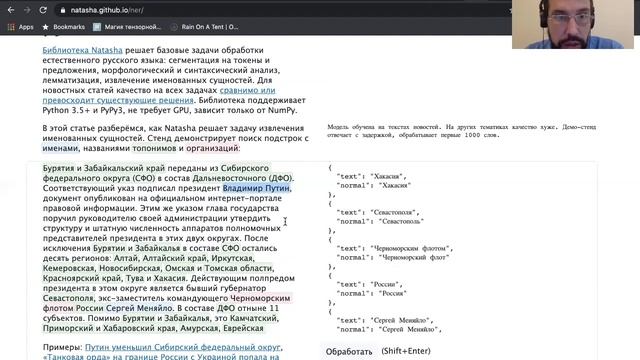Click JSON line "text": "Хакасия"
The height and width of the screenshot is (360, 640).
(371, 177)
